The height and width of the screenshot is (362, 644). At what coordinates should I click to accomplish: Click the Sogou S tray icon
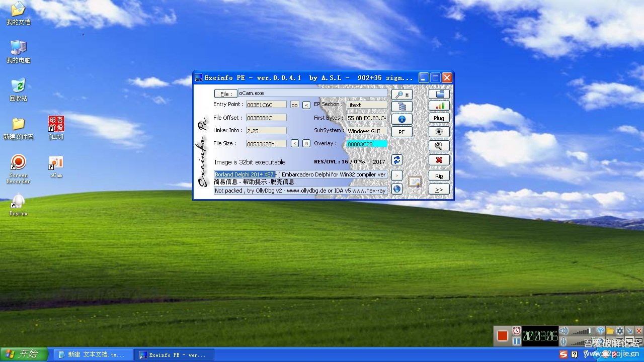point(563,354)
